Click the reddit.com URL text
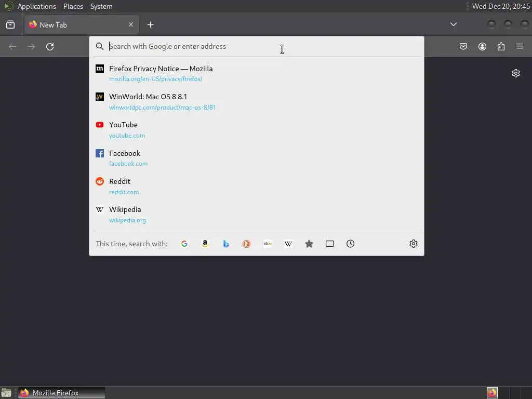Viewport: 532px width, 399px height. coord(124,192)
